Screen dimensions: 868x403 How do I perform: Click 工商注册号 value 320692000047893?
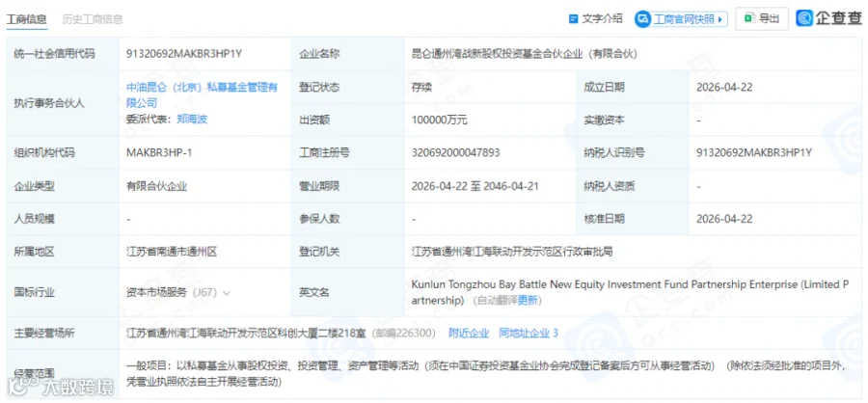(x=455, y=152)
